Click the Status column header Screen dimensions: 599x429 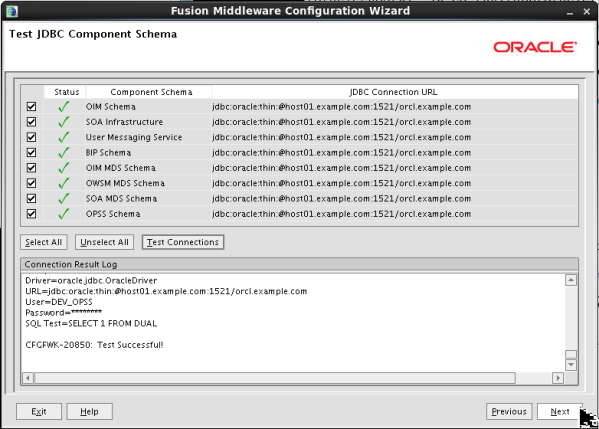click(65, 92)
